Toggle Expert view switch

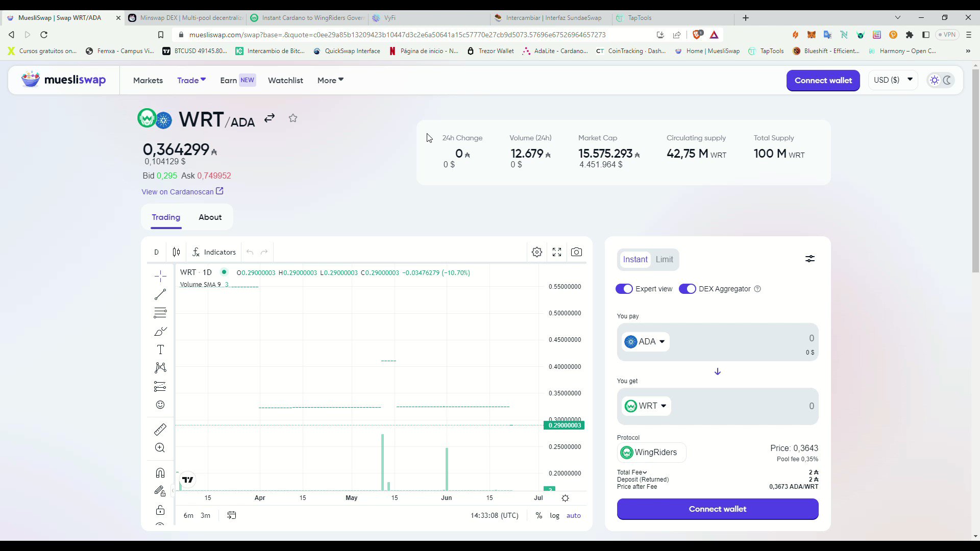coord(624,289)
